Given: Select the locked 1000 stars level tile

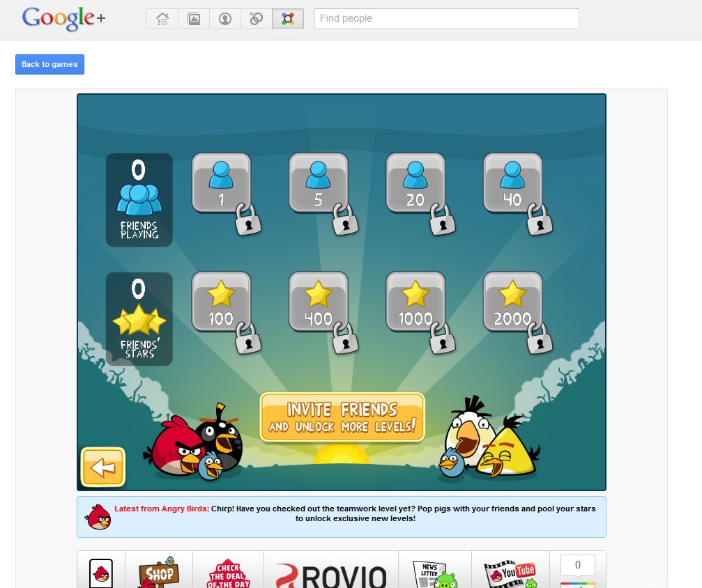Looking at the screenshot, I should pyautogui.click(x=415, y=302).
